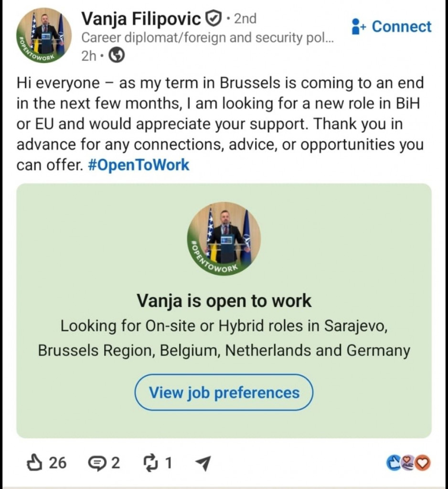Click the add-person Connect icon

point(358,27)
